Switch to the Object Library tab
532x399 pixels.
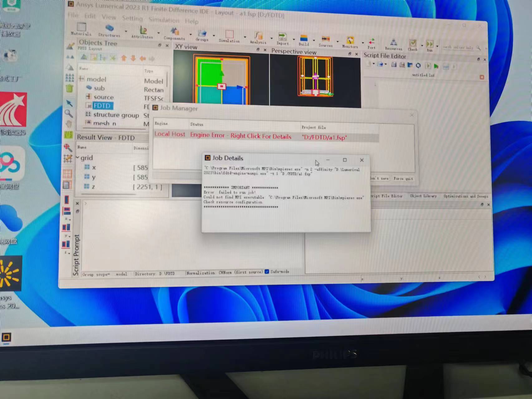(x=423, y=196)
